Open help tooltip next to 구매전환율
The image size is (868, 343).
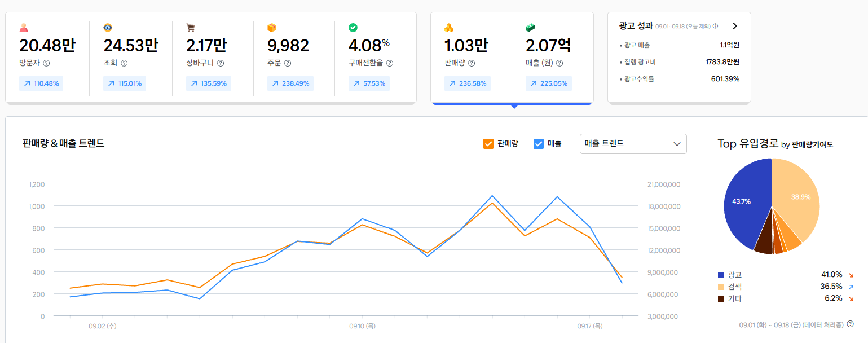click(390, 63)
